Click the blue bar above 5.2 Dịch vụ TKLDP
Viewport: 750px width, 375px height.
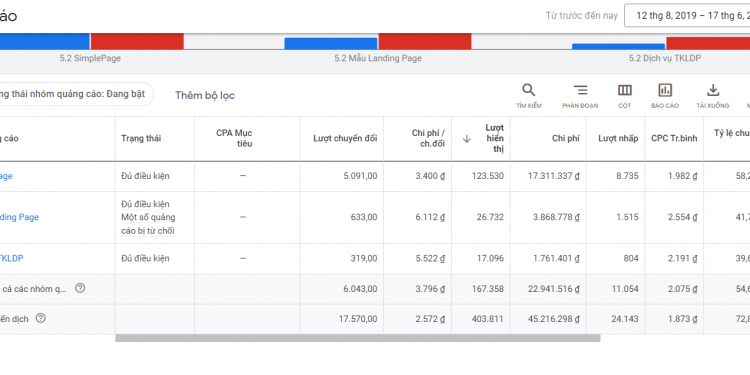click(618, 46)
